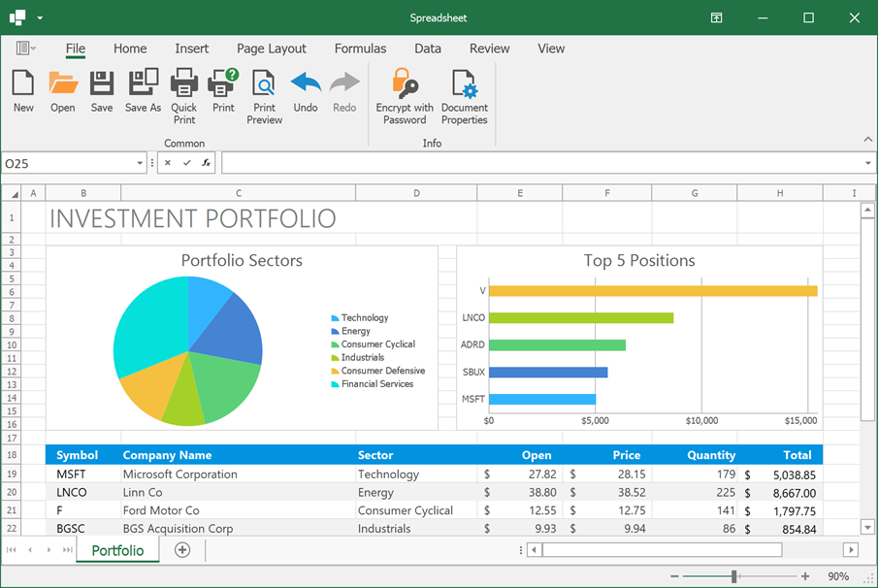Adjust the zoom slider handle
Screen dimensions: 879x588
(x=733, y=576)
